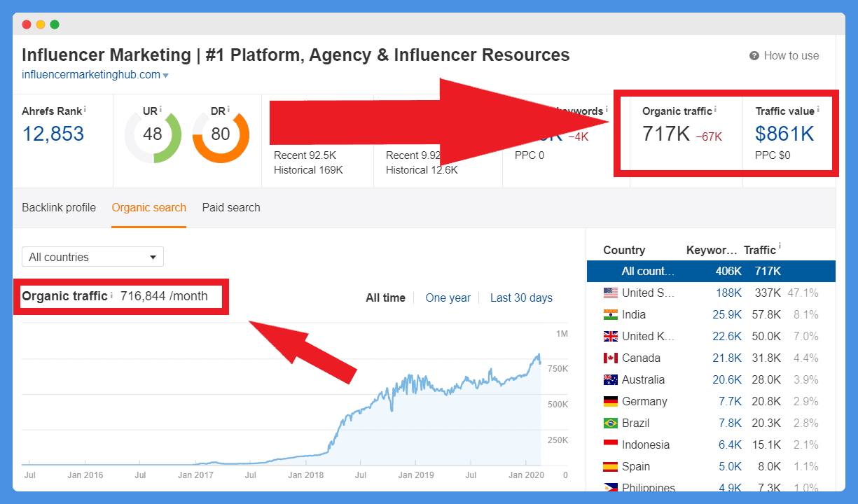Open Spain's 5.0K keywords link
The width and height of the screenshot is (858, 504).
(x=731, y=466)
